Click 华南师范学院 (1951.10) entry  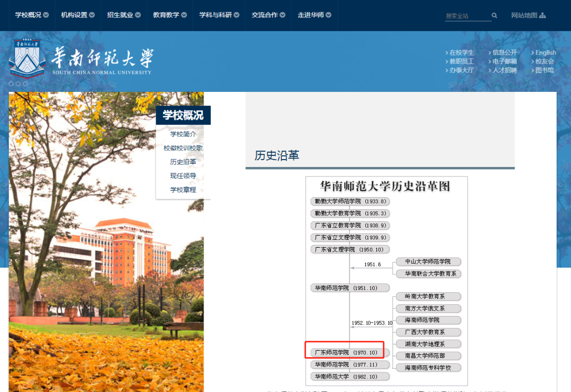click(350, 288)
